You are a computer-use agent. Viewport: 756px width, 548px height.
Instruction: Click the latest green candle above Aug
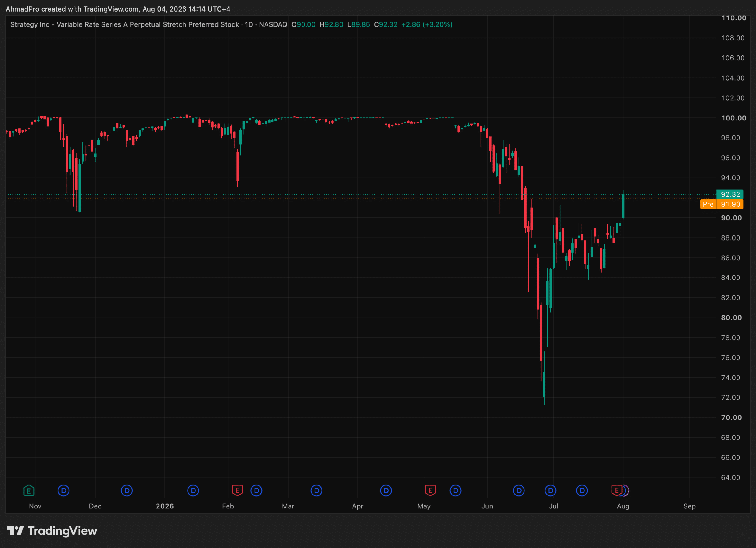(x=623, y=206)
